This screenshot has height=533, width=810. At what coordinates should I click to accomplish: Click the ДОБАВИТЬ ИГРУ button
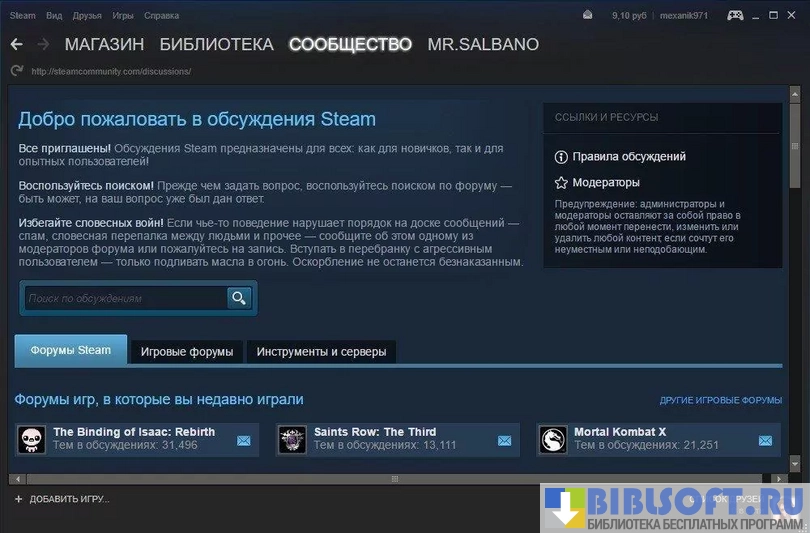62,498
